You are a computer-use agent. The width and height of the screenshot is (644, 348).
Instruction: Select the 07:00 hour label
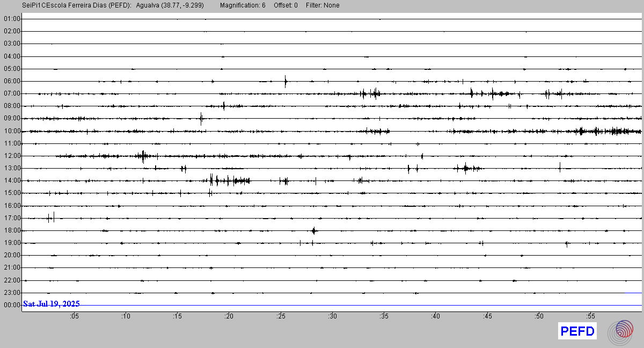coord(12,93)
